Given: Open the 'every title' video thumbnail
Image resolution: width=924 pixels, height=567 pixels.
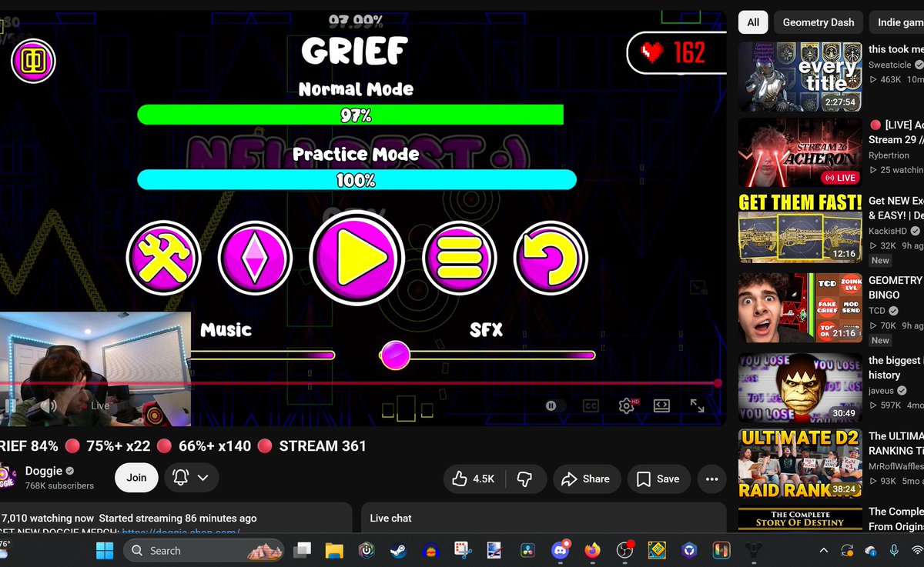Looking at the screenshot, I should [x=800, y=76].
